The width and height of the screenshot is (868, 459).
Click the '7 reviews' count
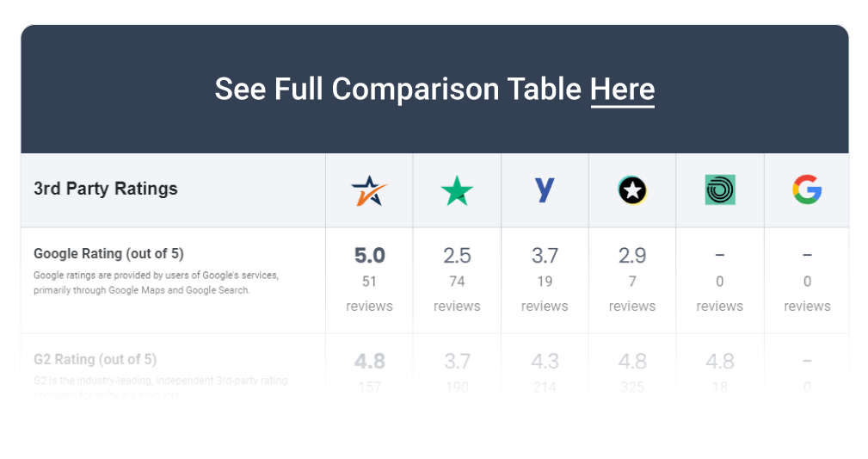tap(632, 294)
